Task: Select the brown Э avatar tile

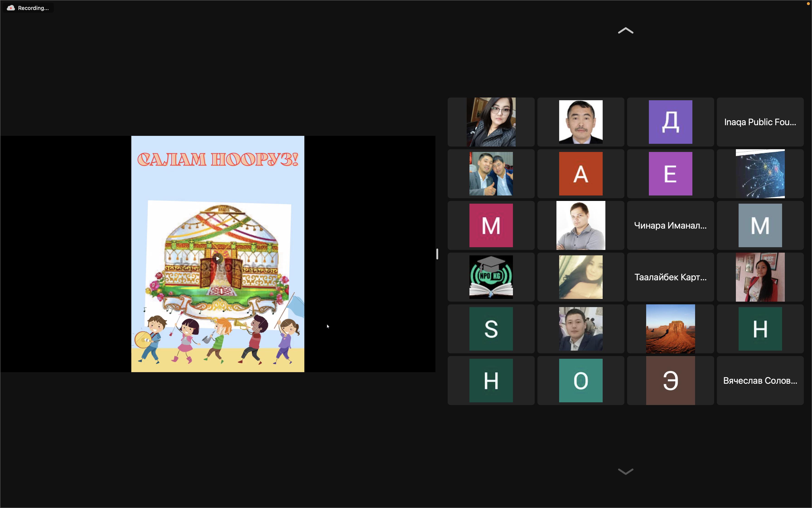Action: [670, 381]
